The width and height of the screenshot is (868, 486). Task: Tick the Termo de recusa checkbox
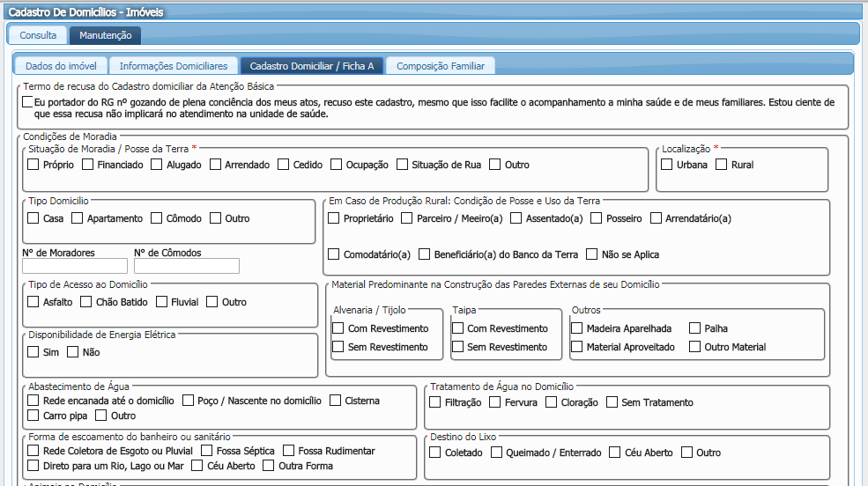tap(27, 102)
